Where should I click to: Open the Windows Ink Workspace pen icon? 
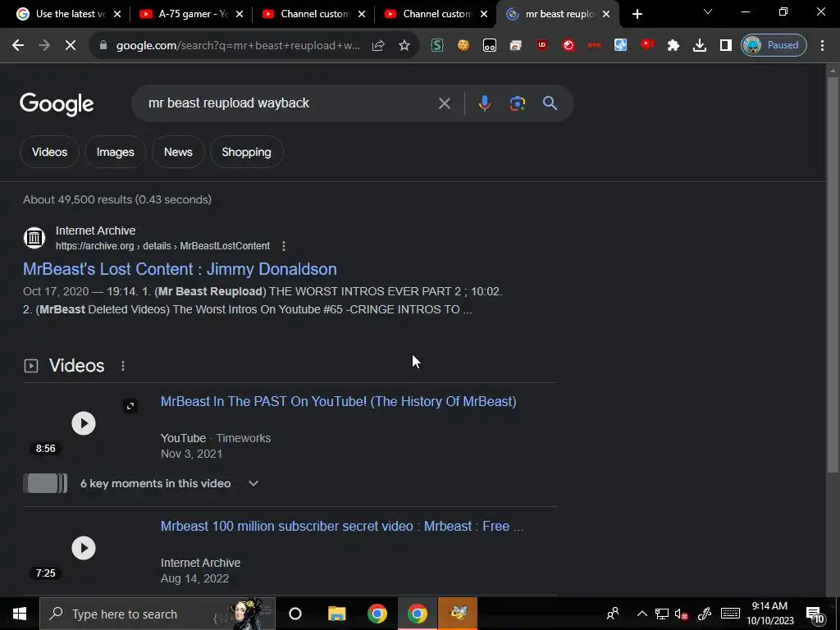(x=705, y=614)
